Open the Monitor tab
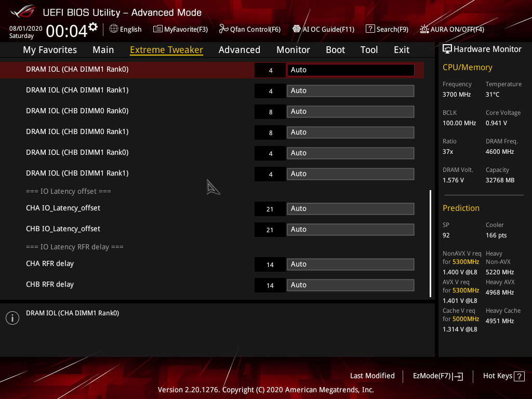Screen dimensions: 532x399 (x=293, y=49)
